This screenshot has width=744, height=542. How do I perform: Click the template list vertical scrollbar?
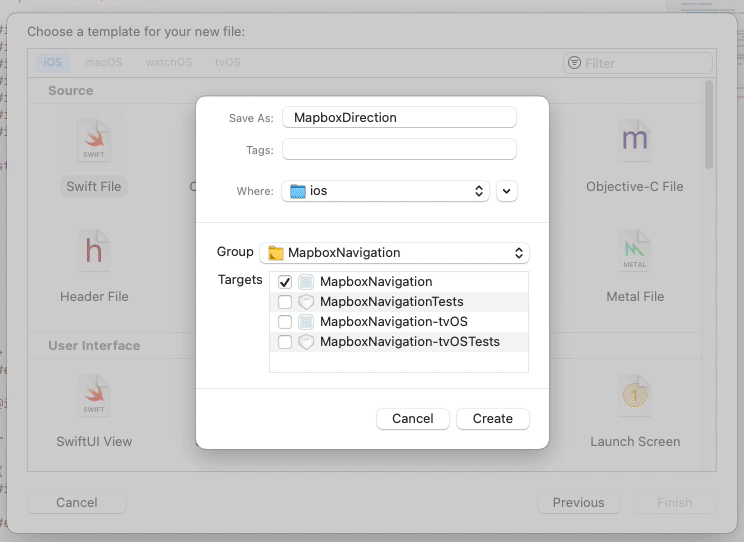pyautogui.click(x=708, y=124)
